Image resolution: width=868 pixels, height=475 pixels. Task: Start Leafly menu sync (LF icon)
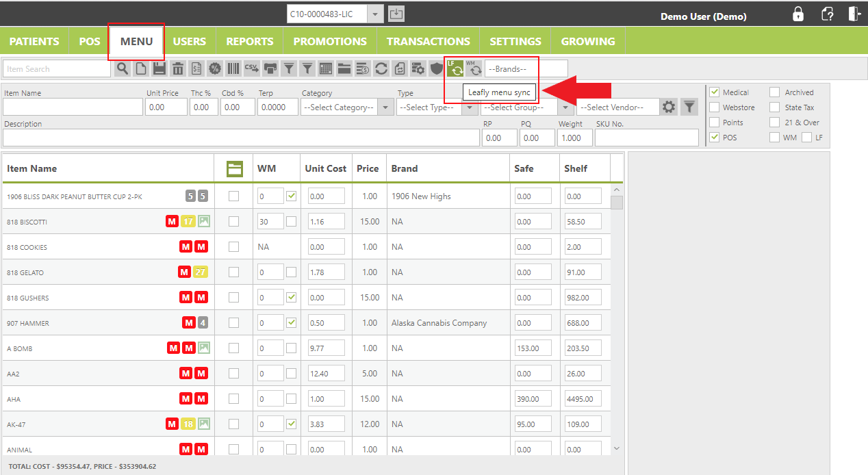coord(455,68)
